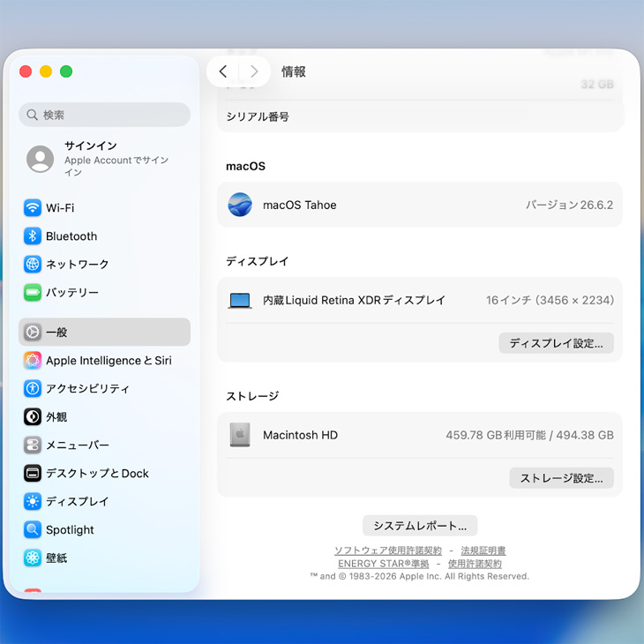The width and height of the screenshot is (644, 644).
Task: Select Apple Intelligence と Siri label
Action: 109,360
